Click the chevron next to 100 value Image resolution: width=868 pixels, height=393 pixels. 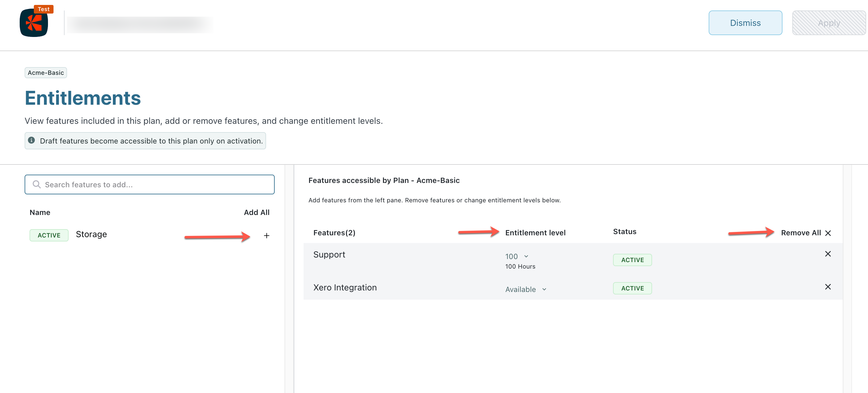pyautogui.click(x=526, y=256)
